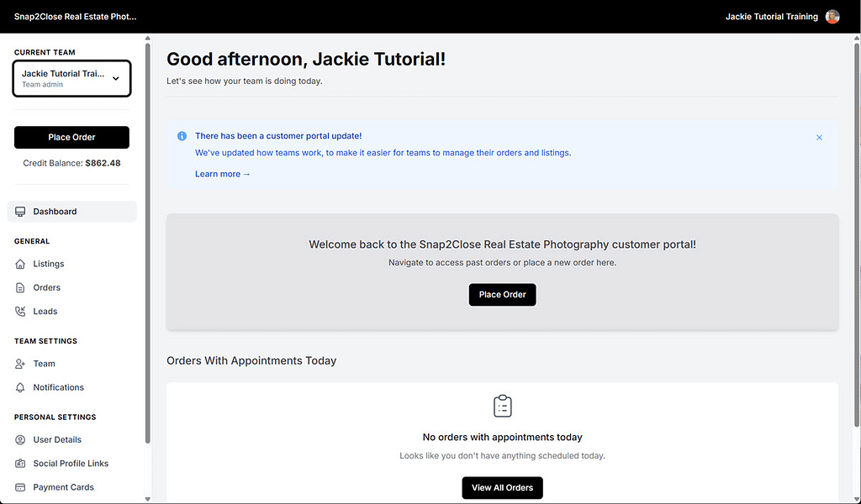Click the View All Orders button

(x=502, y=488)
